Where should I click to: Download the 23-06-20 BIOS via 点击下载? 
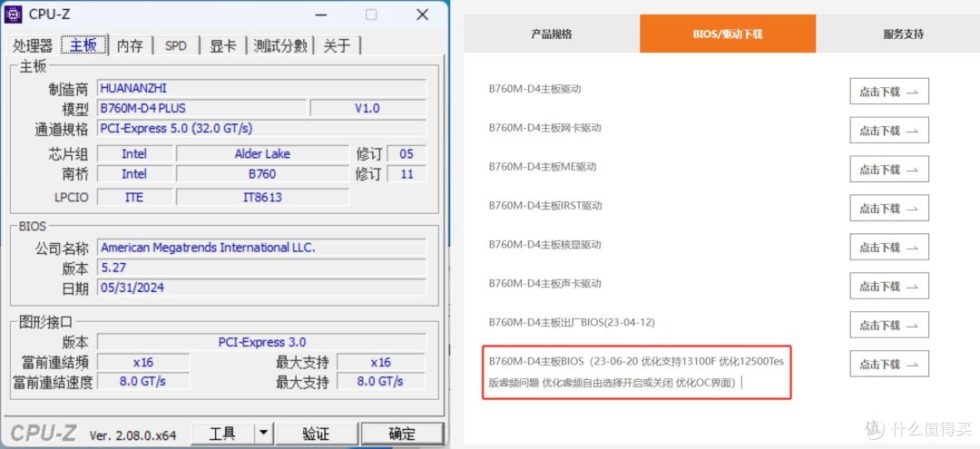(888, 364)
